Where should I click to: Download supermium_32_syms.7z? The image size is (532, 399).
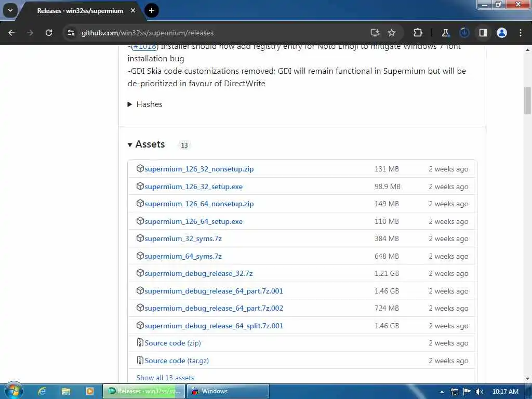183,239
